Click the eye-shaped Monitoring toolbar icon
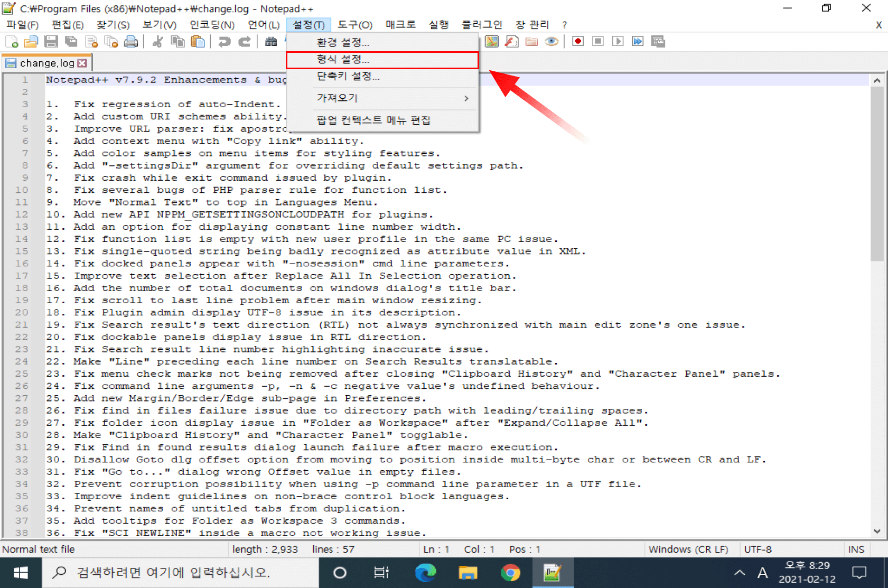This screenshot has height=588, width=888. click(x=552, y=42)
